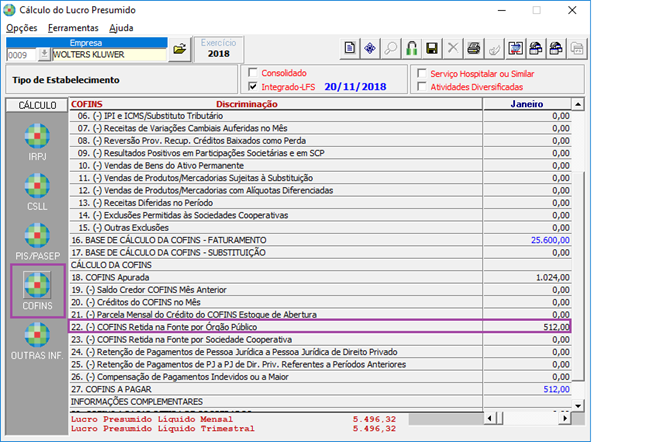
Task: Select row 25. Retenção Referentes a Períodos Anteriores
Action: point(320,364)
